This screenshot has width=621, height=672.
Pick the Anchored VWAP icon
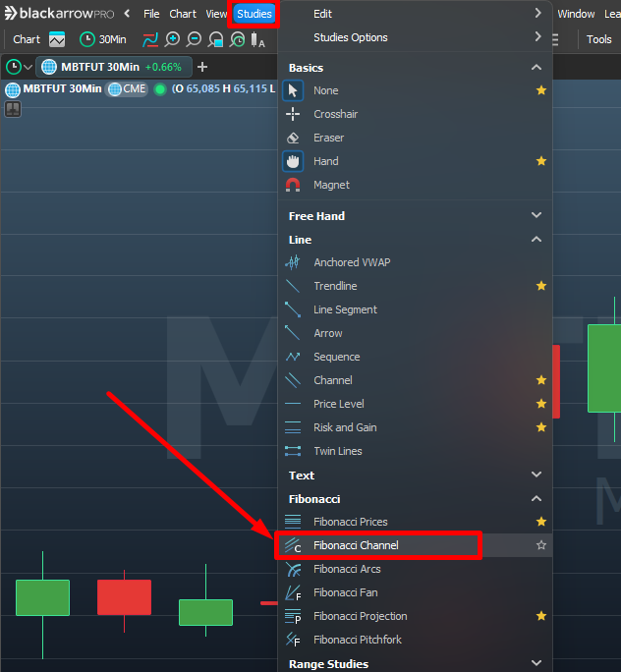(x=293, y=262)
